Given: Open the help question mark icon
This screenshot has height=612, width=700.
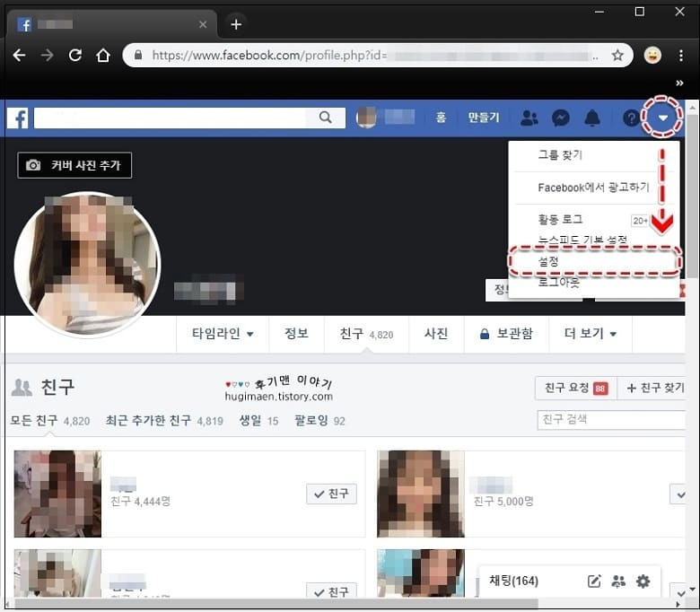Looking at the screenshot, I should pos(631,118).
